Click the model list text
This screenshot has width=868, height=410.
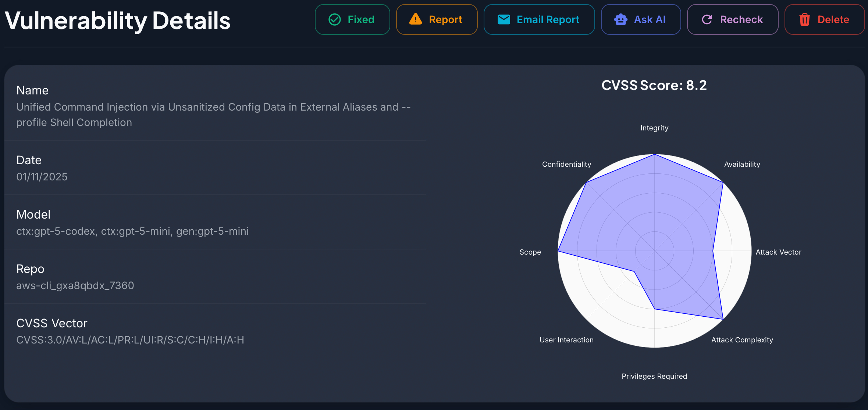132,231
